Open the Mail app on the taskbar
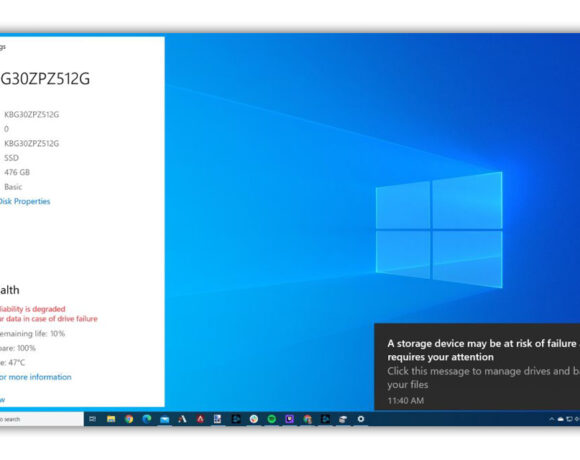 coord(165,419)
